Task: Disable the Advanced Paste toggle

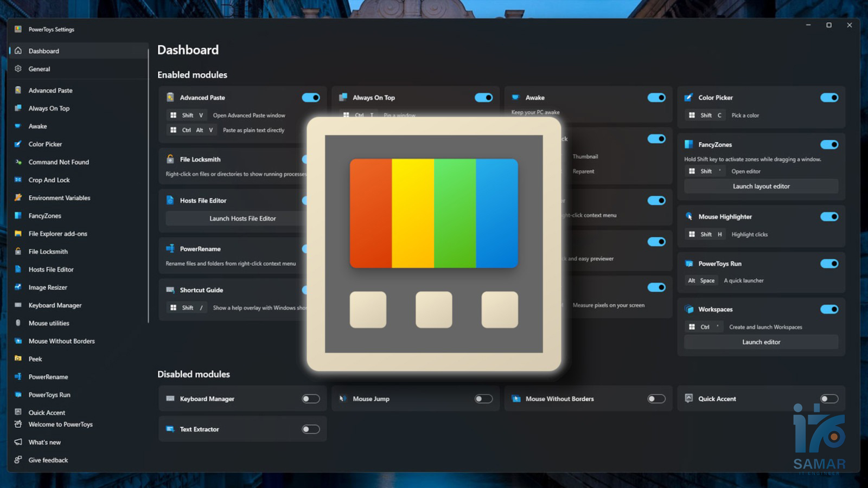Action: 311,98
